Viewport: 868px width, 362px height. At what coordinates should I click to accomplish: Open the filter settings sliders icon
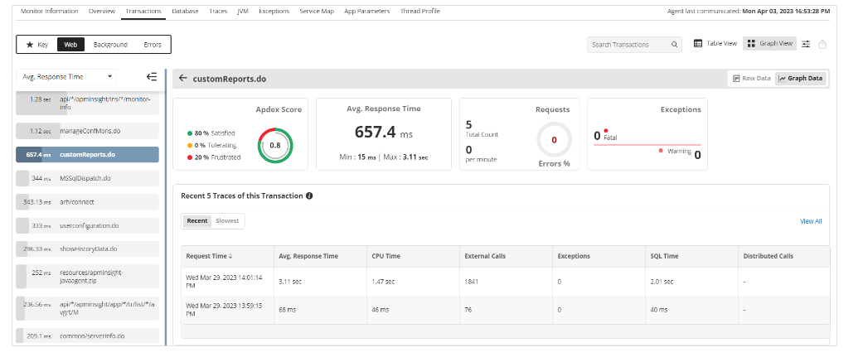[x=806, y=44]
